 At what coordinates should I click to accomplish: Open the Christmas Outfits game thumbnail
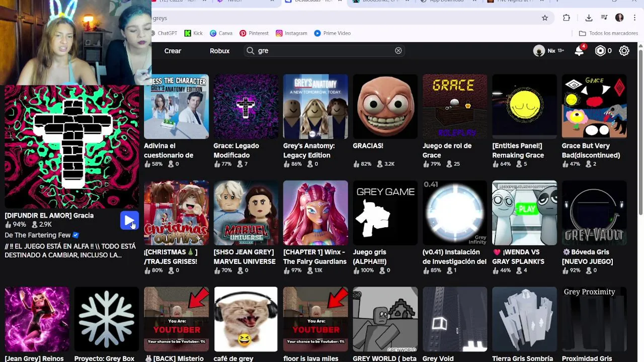click(176, 213)
